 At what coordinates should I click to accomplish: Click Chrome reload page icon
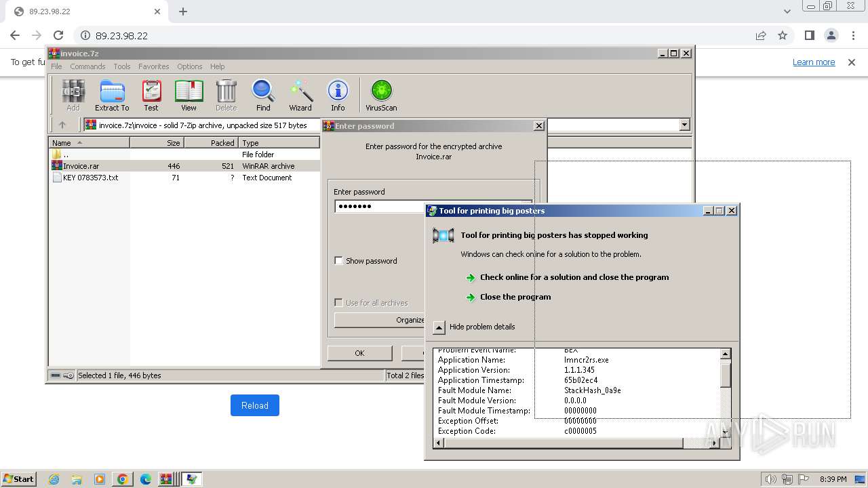(58, 35)
